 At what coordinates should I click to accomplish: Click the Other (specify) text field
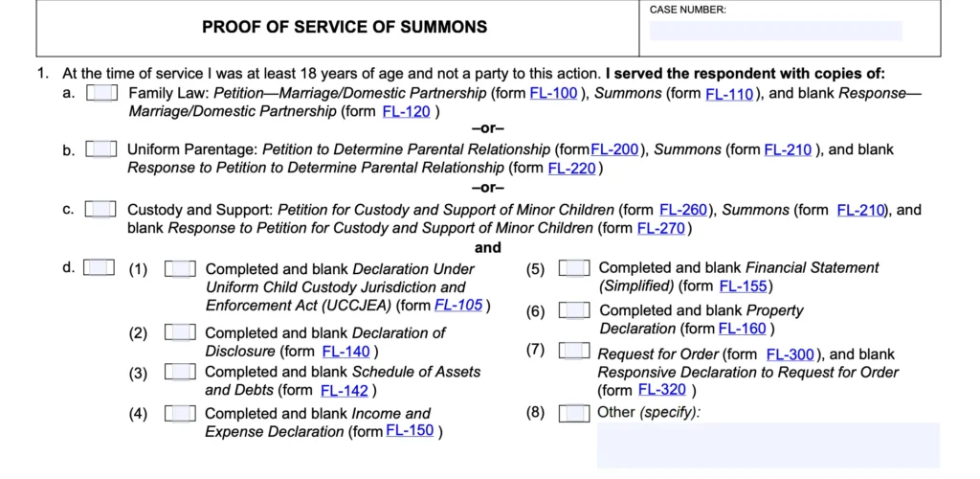click(768, 445)
